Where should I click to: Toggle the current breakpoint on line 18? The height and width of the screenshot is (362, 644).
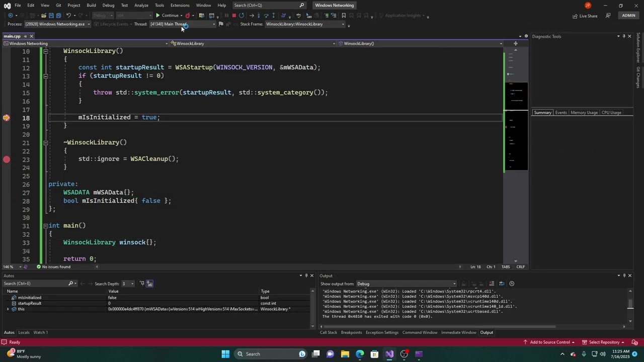coord(7,118)
